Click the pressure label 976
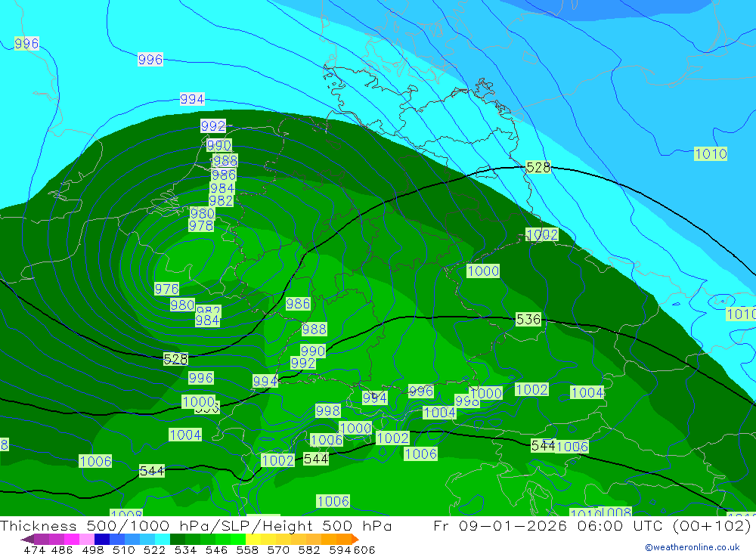The width and height of the screenshot is (756, 554). coord(167,289)
